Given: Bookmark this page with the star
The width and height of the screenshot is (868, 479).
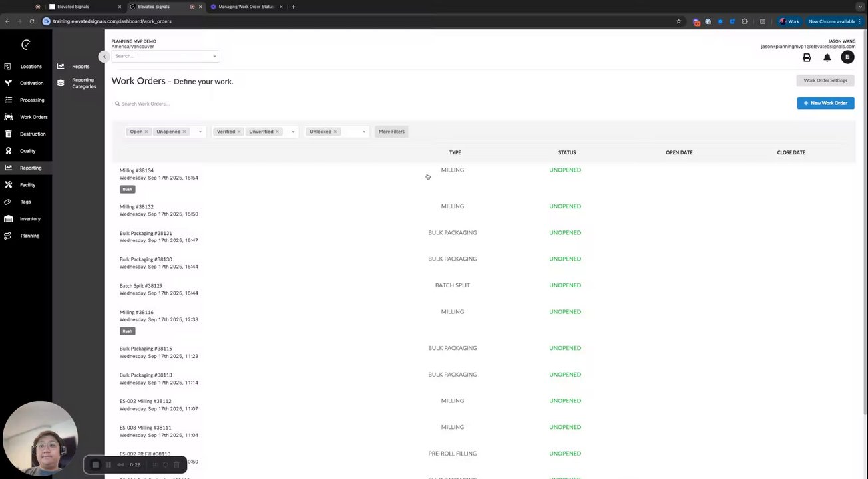Looking at the screenshot, I should pos(678,21).
